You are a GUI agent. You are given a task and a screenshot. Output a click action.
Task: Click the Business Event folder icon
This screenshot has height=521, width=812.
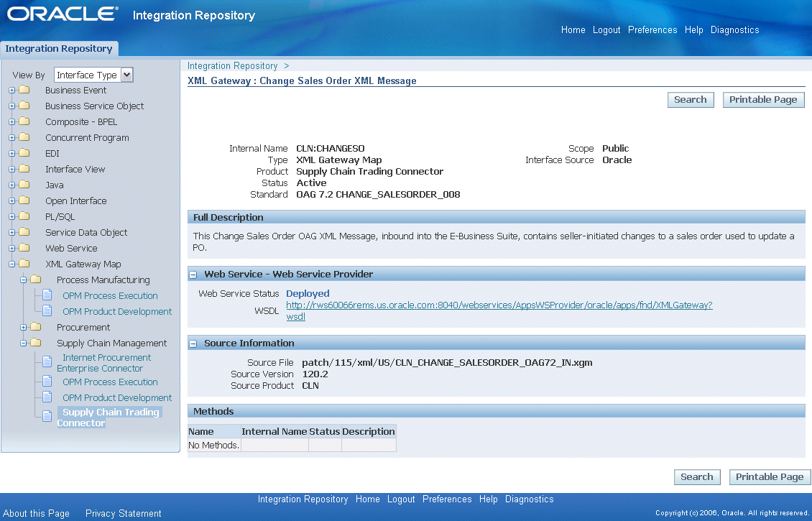24,90
